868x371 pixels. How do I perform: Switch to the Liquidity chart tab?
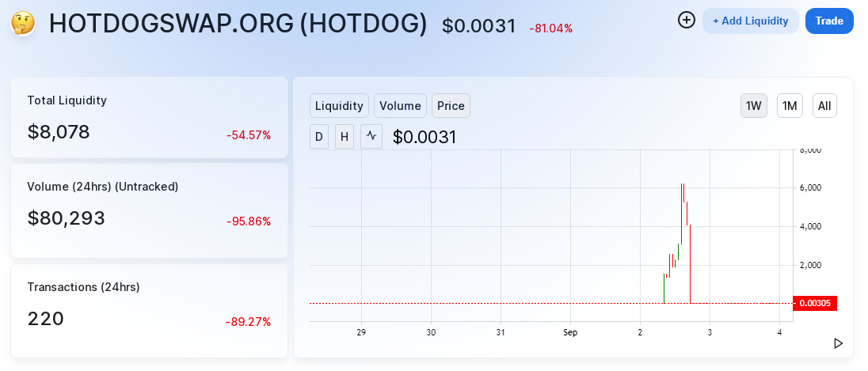pos(340,105)
